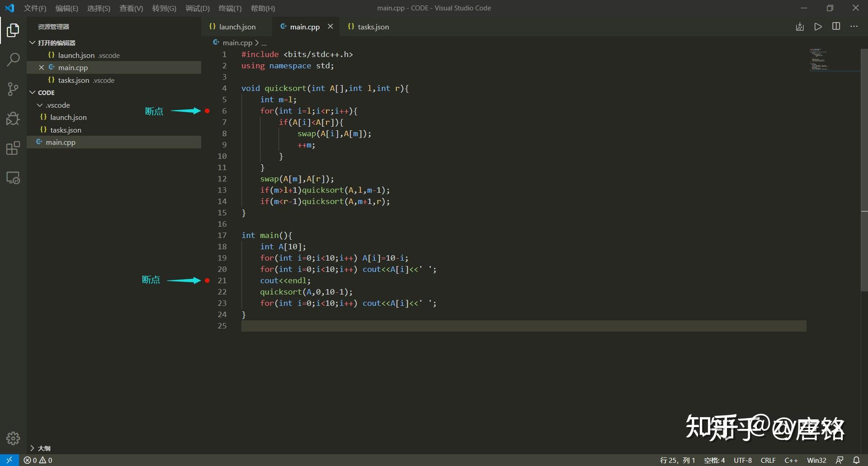
Task: Open the Explorer view in activity bar
Action: pyautogui.click(x=13, y=31)
